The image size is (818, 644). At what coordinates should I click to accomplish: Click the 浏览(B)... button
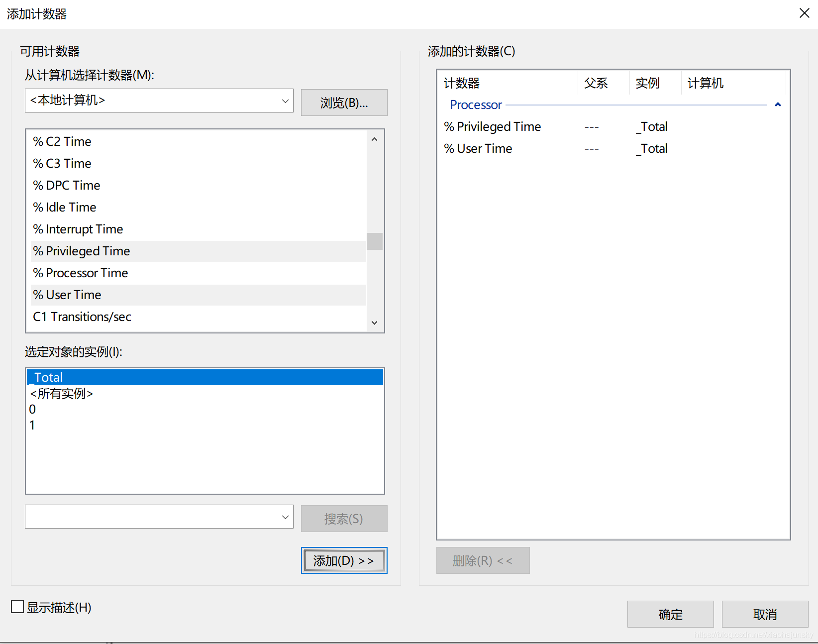pyautogui.click(x=344, y=103)
